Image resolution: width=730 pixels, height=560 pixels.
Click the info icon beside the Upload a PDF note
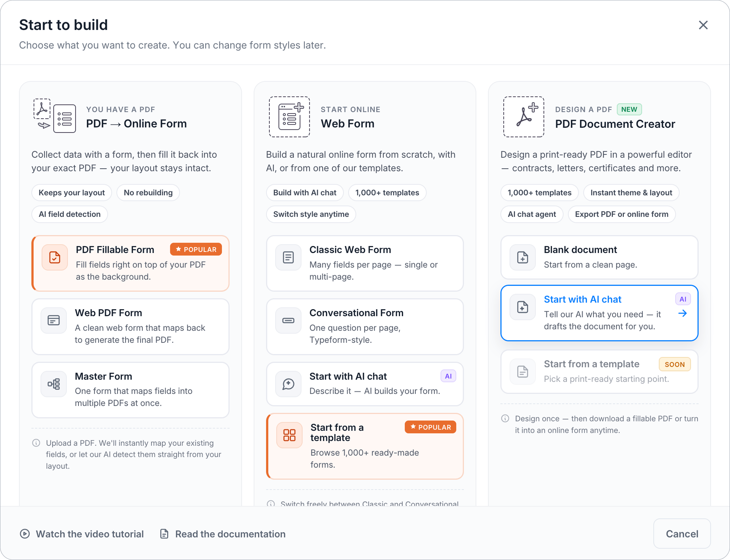pos(36,443)
